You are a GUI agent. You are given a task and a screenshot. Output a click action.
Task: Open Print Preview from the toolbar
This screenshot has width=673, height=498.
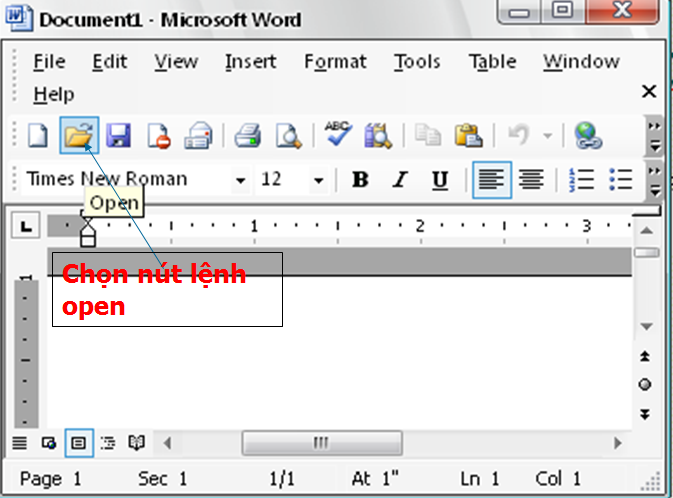click(x=288, y=135)
